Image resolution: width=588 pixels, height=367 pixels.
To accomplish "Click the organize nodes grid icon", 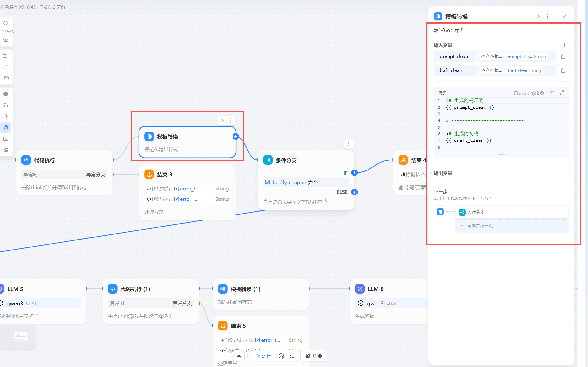I will click(x=6, y=150).
